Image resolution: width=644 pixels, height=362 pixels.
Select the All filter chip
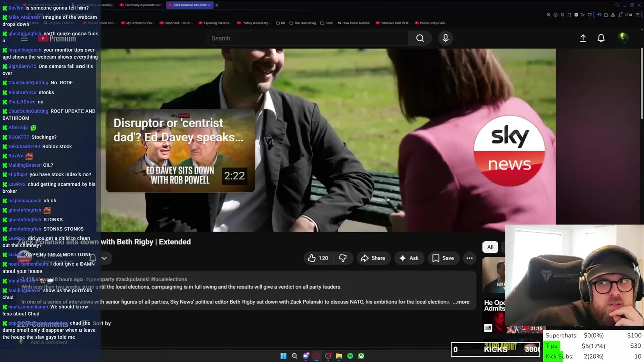click(490, 247)
